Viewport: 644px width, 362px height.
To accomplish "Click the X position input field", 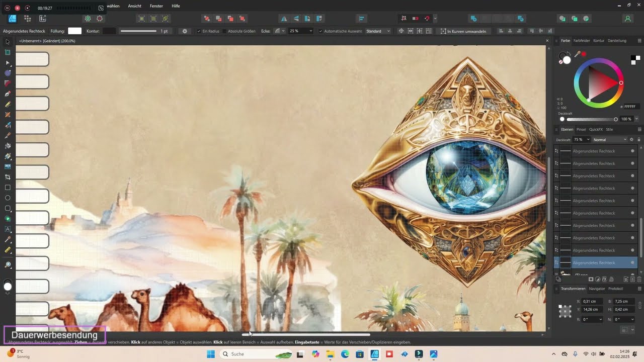I will click(x=593, y=301).
